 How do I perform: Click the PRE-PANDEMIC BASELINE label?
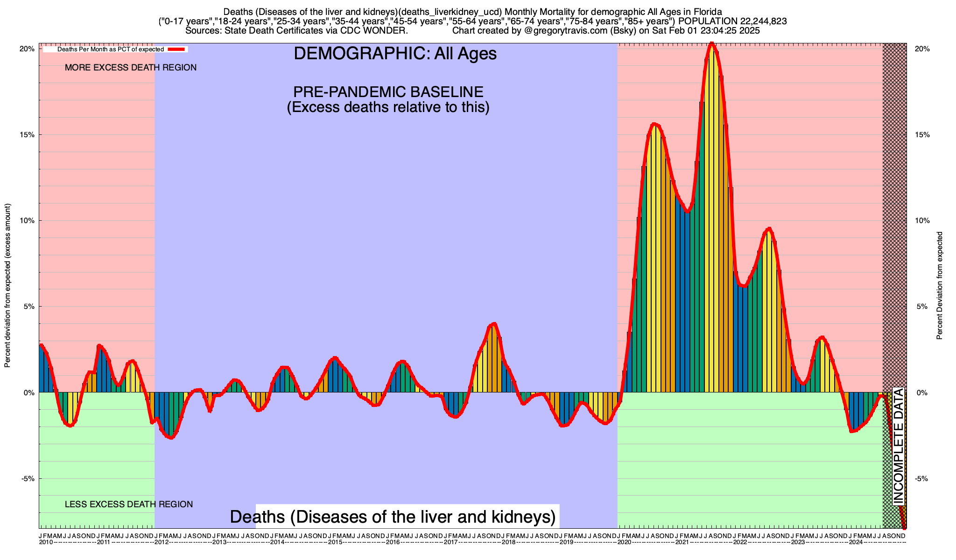tap(388, 91)
